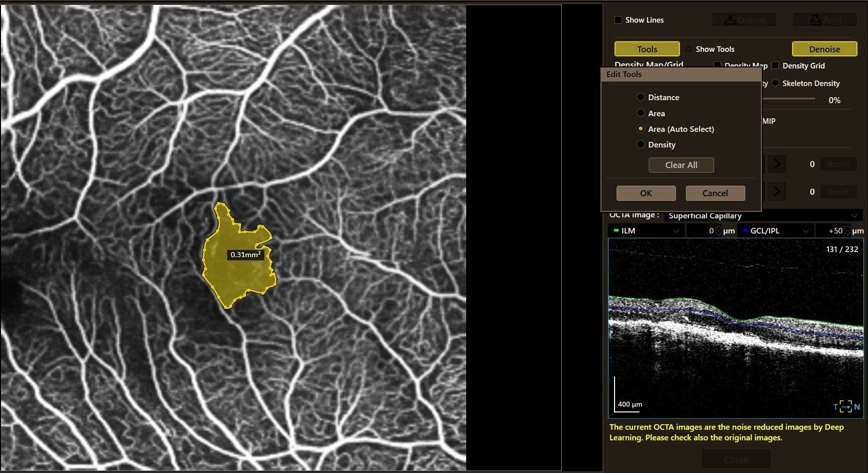Click the Print icon button
The image size is (868, 473).
tap(825, 20)
